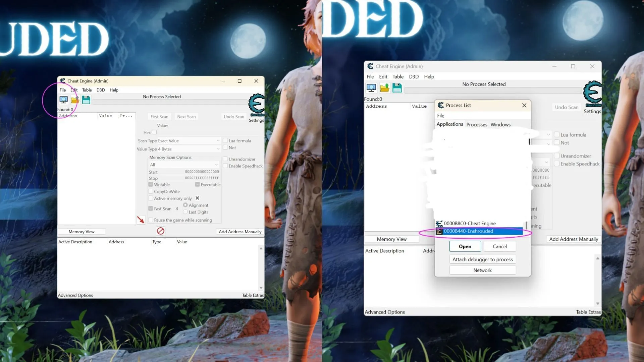Click Cheat Engine icon in Process List row
This screenshot has height=362, width=644.
tap(439, 224)
